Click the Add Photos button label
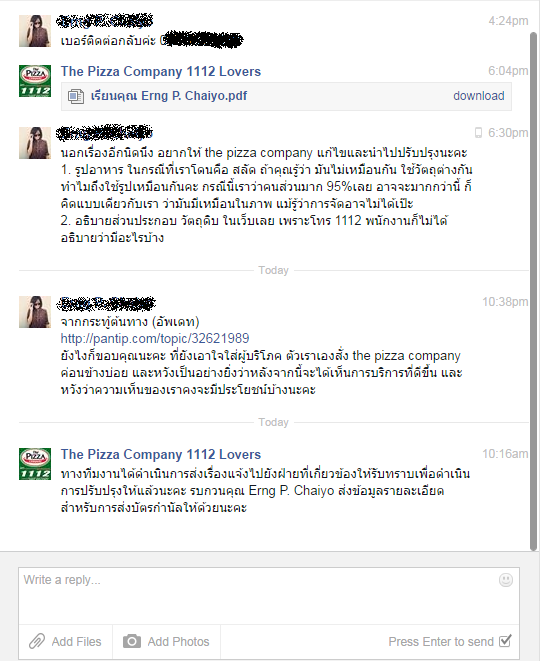The height and width of the screenshot is (661, 540). click(x=178, y=641)
